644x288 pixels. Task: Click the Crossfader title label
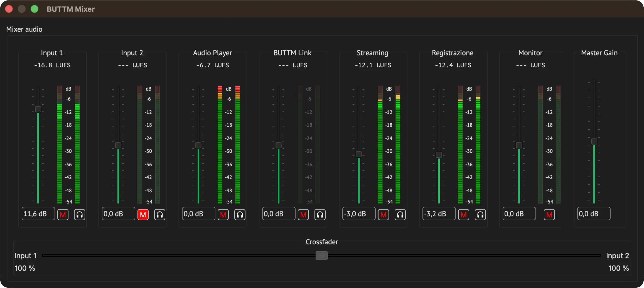click(322, 242)
